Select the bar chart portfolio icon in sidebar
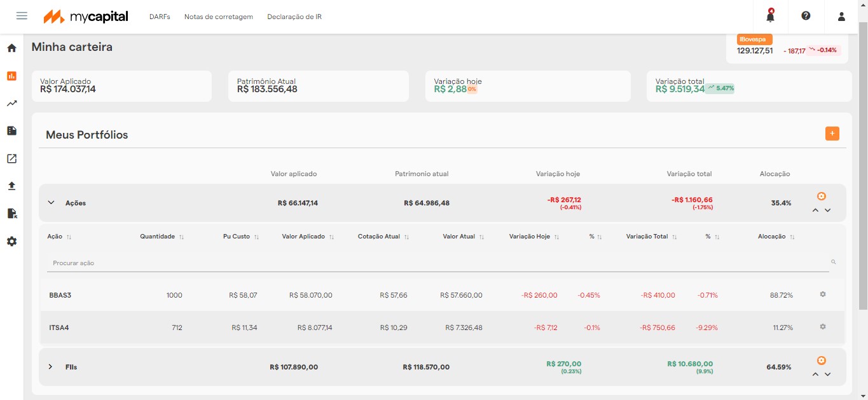Screen dimensions: 868x400 point(11,76)
